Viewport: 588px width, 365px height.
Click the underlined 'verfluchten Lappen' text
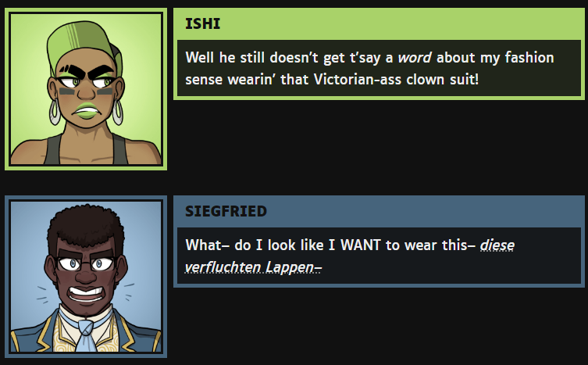(x=253, y=267)
